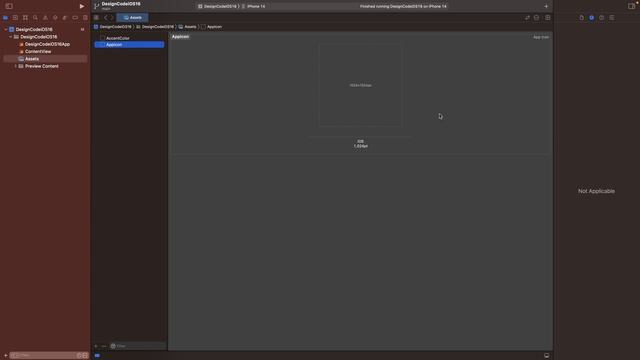Collapse DesignCodeiOS16 project root
This screenshot has width=640, height=360.
tap(6, 29)
